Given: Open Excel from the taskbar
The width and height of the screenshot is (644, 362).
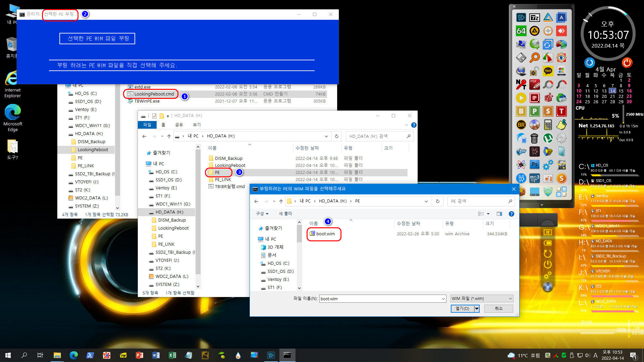Looking at the screenshot, I should 172,355.
